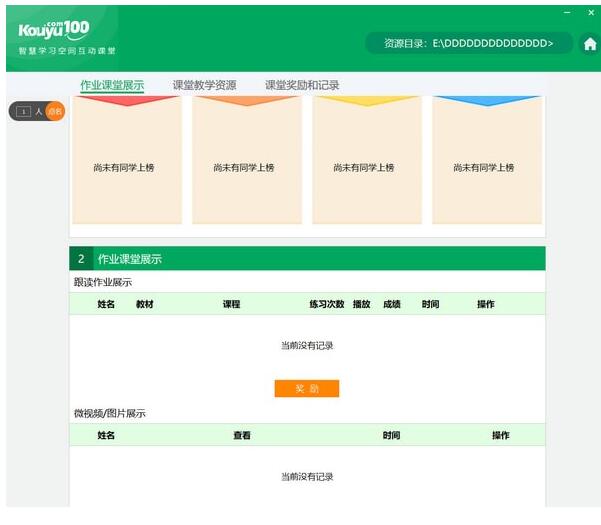Click 查看 column header in video table
The height and width of the screenshot is (525, 601).
(x=242, y=435)
